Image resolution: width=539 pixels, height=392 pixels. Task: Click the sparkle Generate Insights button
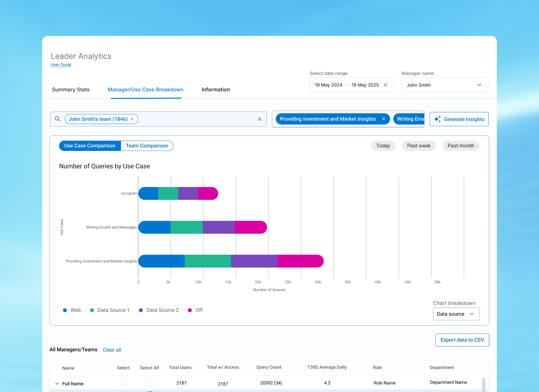pos(459,119)
